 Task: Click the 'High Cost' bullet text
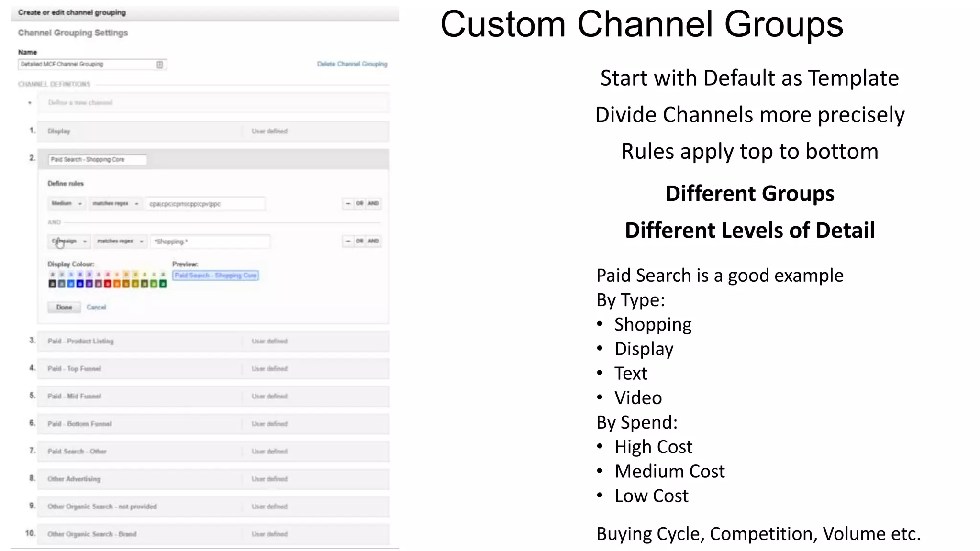click(653, 447)
